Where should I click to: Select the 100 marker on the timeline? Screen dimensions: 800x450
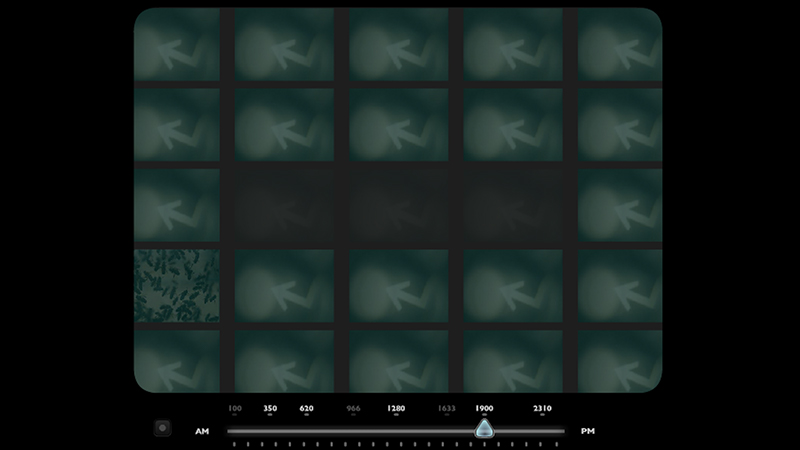235,409
